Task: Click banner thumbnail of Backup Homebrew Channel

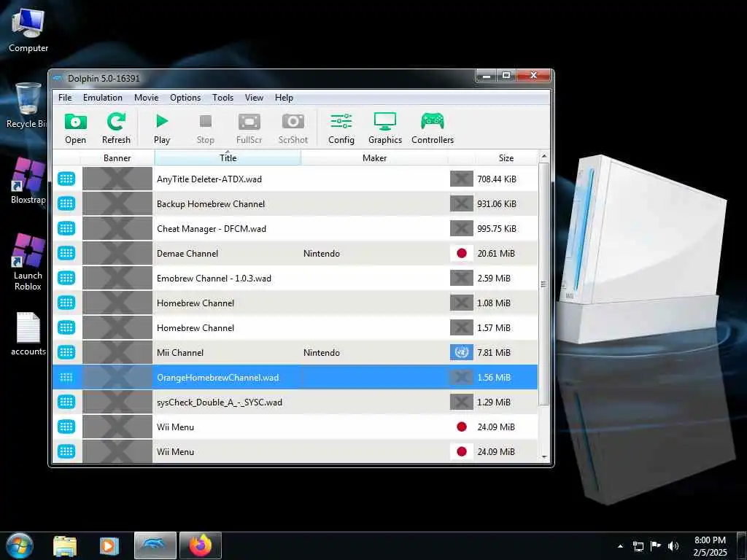Action: (117, 204)
